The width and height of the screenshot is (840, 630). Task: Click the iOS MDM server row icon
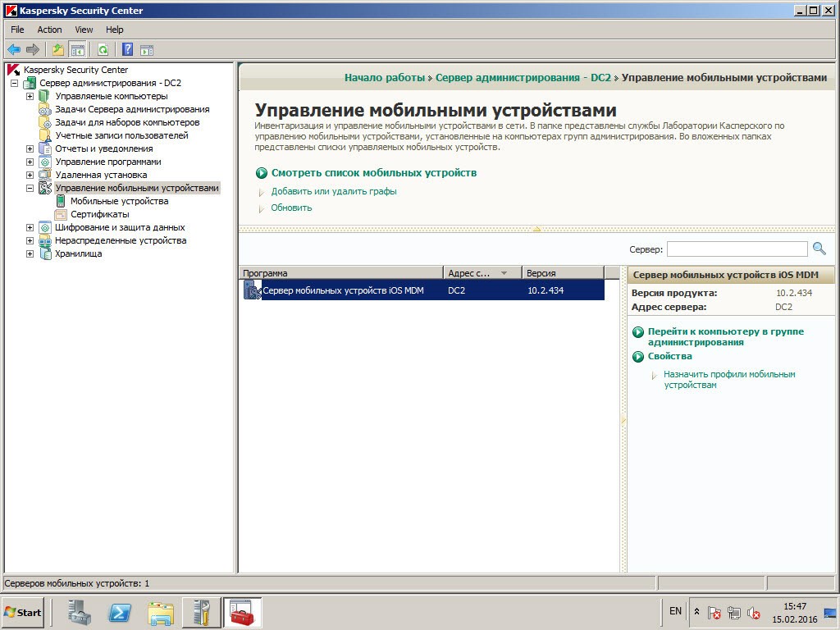tap(252, 290)
